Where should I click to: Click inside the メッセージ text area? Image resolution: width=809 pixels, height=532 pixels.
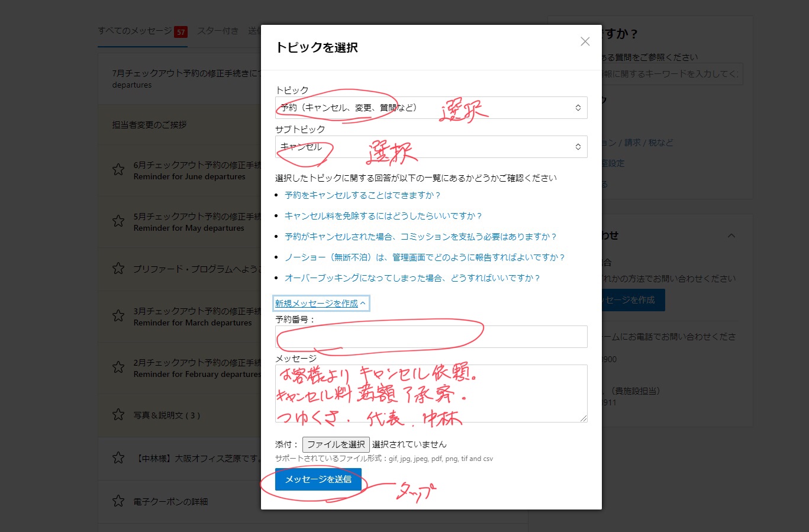click(431, 394)
